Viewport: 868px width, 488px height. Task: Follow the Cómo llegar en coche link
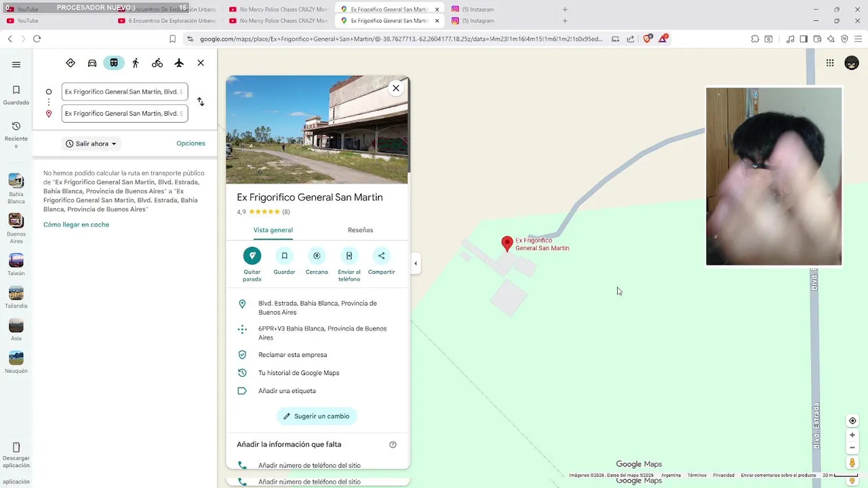click(76, 225)
